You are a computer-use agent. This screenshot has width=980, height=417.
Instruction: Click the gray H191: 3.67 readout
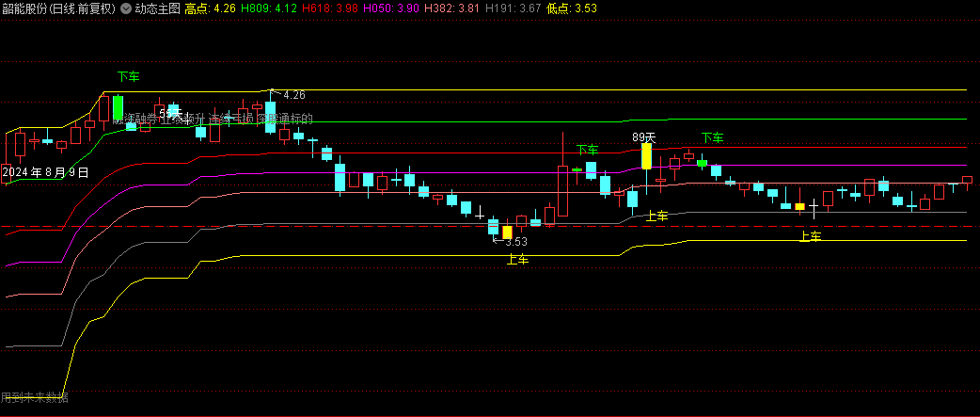pyautogui.click(x=514, y=8)
